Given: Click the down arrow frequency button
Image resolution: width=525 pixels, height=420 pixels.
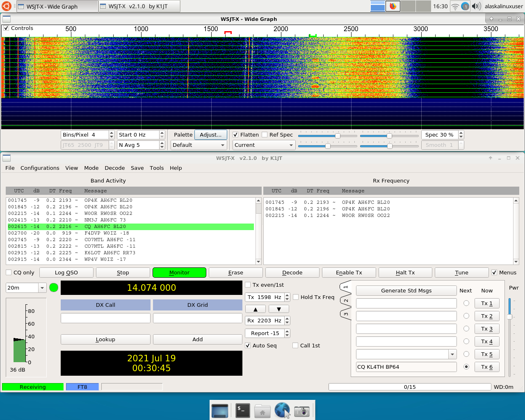Looking at the screenshot, I should click(279, 309).
